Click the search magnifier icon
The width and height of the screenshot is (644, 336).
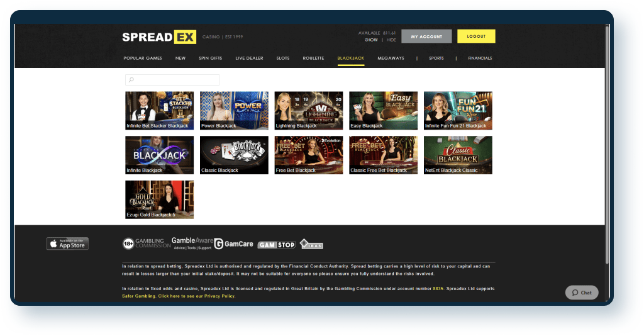[x=131, y=80]
